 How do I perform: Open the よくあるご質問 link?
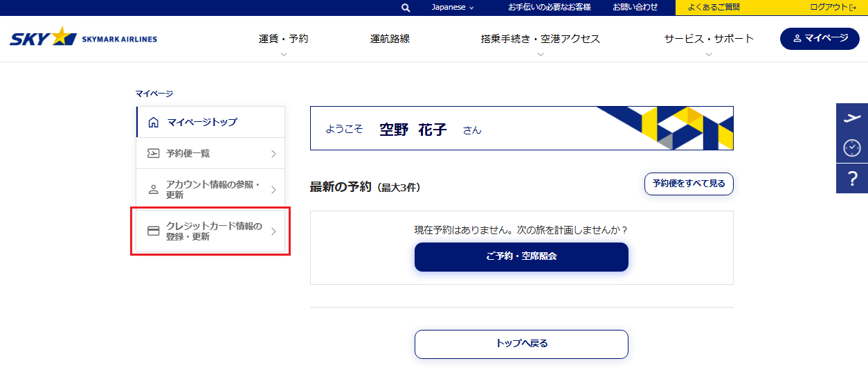[713, 8]
